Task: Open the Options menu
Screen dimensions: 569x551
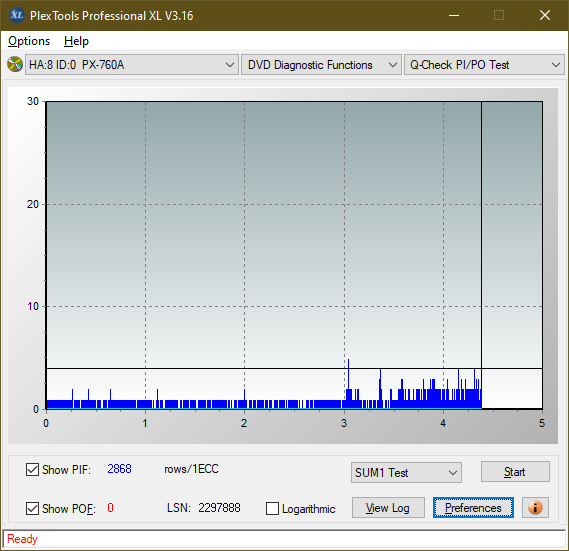Action: point(29,41)
